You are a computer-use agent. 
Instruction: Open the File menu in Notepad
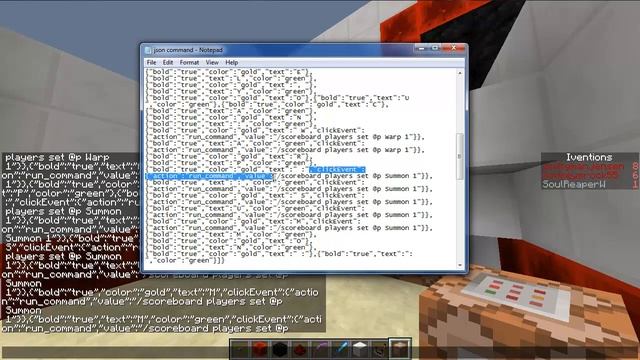tap(151, 62)
